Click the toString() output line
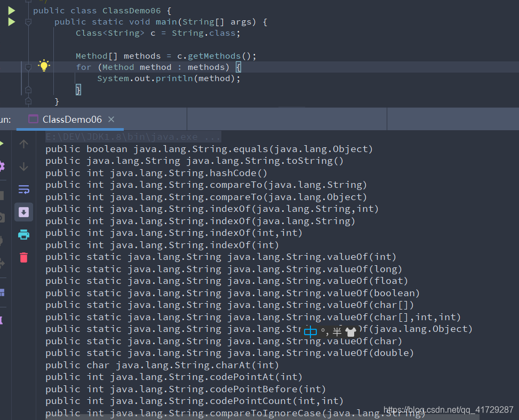The height and width of the screenshot is (420, 519). click(x=195, y=161)
